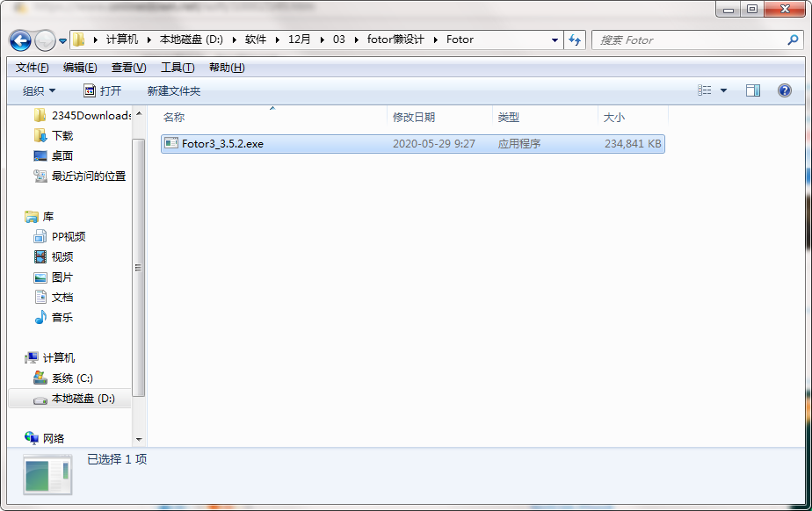The height and width of the screenshot is (511, 812).
Task: Refresh the current folder view
Action: coord(575,40)
